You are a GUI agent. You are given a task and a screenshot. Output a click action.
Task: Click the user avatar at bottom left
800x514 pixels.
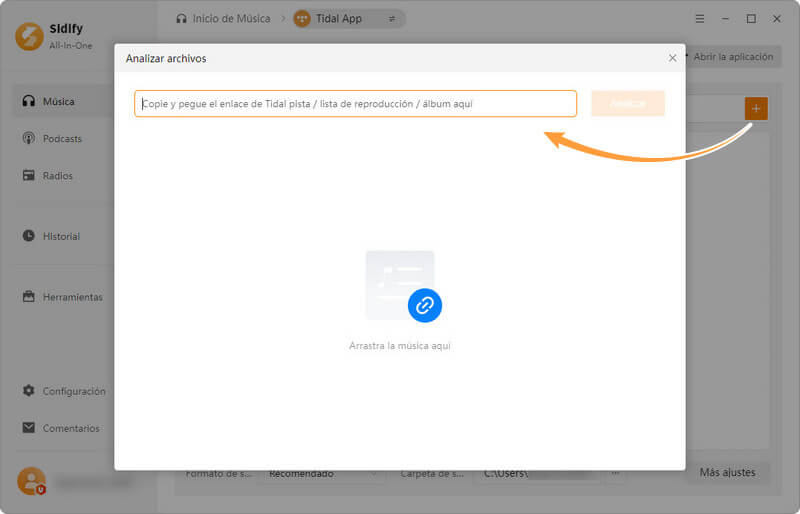coord(31,481)
